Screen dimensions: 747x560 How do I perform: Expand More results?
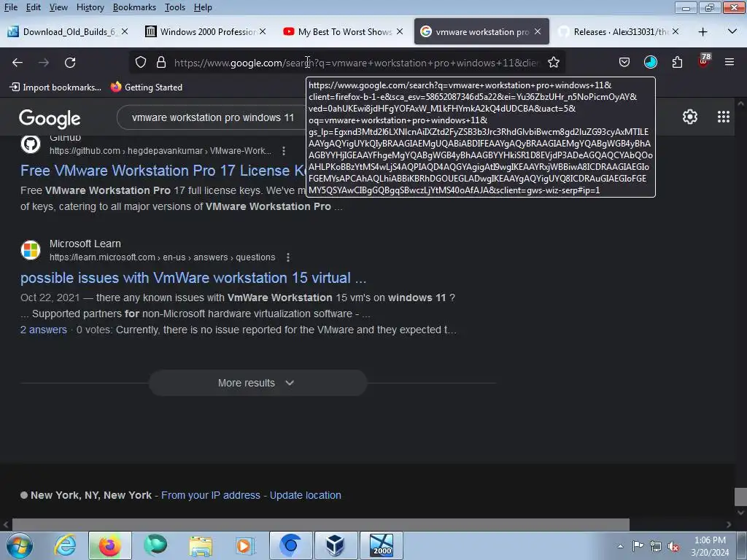(258, 383)
